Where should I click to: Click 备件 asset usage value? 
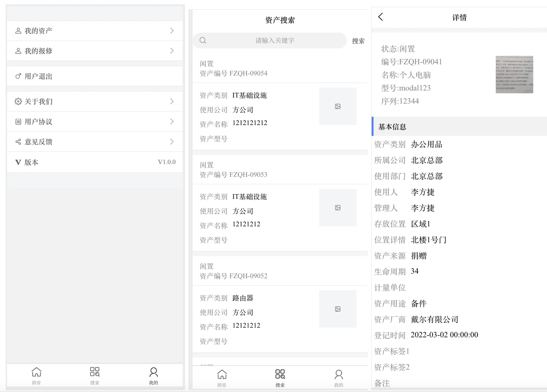click(419, 303)
